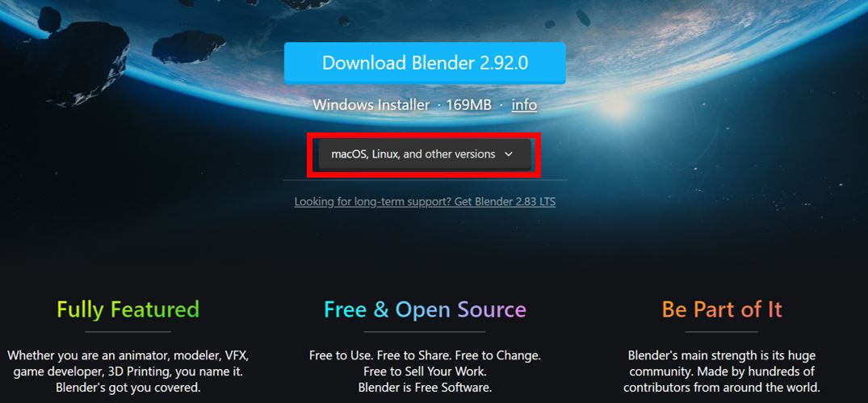
Task: Click the divider line under Fully Featured
Action: (x=128, y=332)
